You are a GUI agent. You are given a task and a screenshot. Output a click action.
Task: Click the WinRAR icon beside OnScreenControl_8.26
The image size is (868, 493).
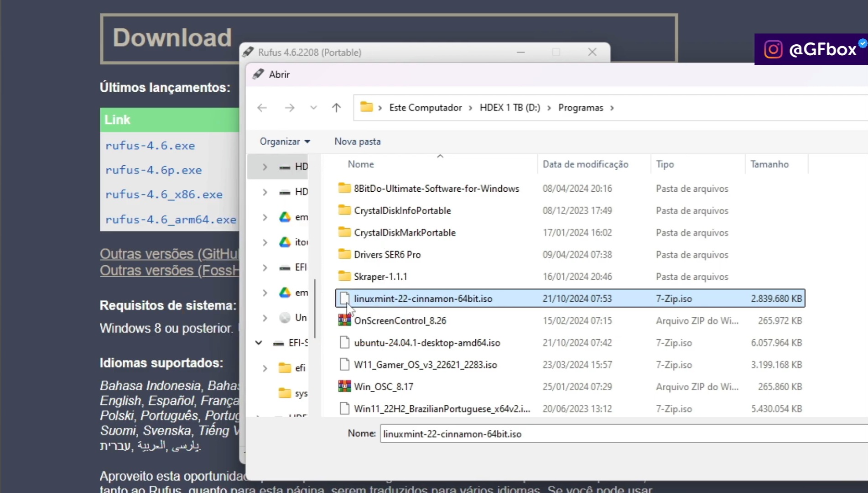(x=344, y=320)
